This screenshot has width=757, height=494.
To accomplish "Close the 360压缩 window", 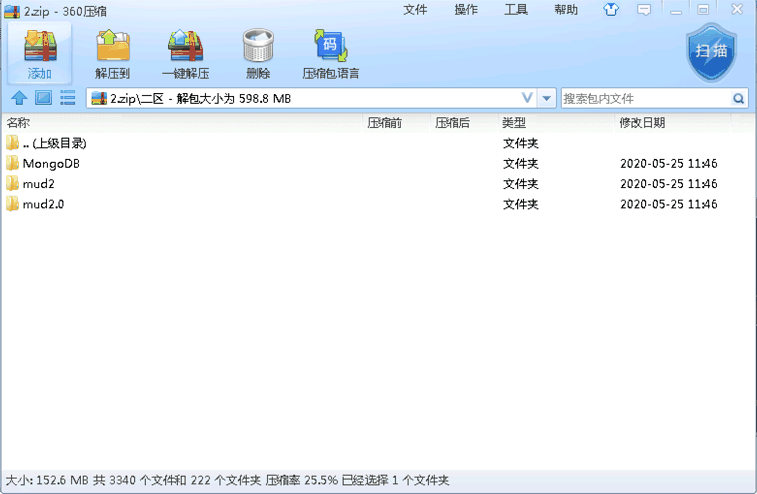I will click(737, 9).
